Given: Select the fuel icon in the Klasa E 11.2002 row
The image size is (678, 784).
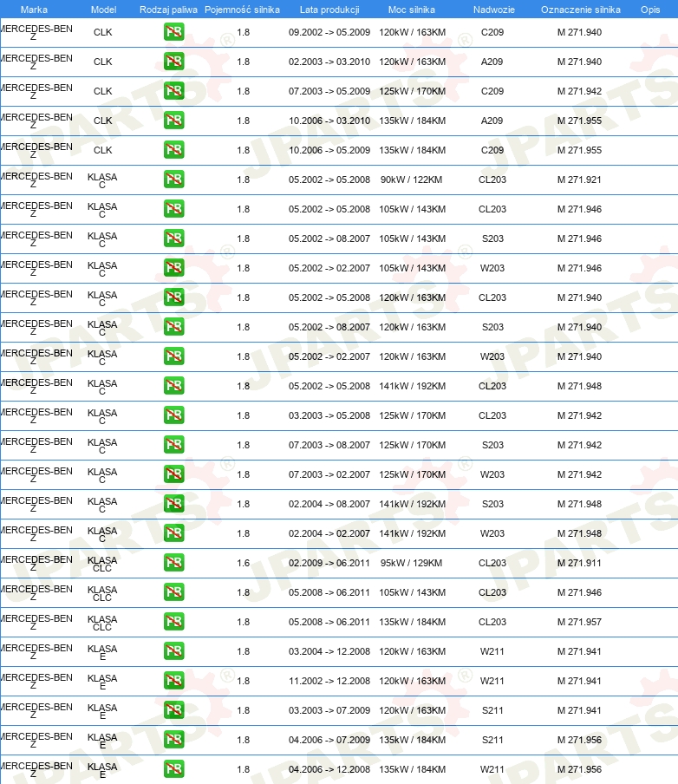Looking at the screenshot, I should (174, 681).
